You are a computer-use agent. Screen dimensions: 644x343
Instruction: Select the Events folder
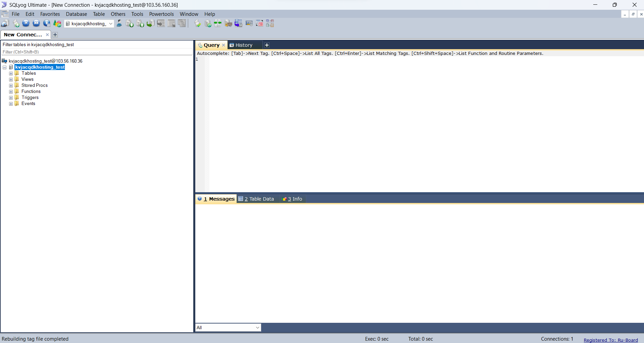coord(28,104)
